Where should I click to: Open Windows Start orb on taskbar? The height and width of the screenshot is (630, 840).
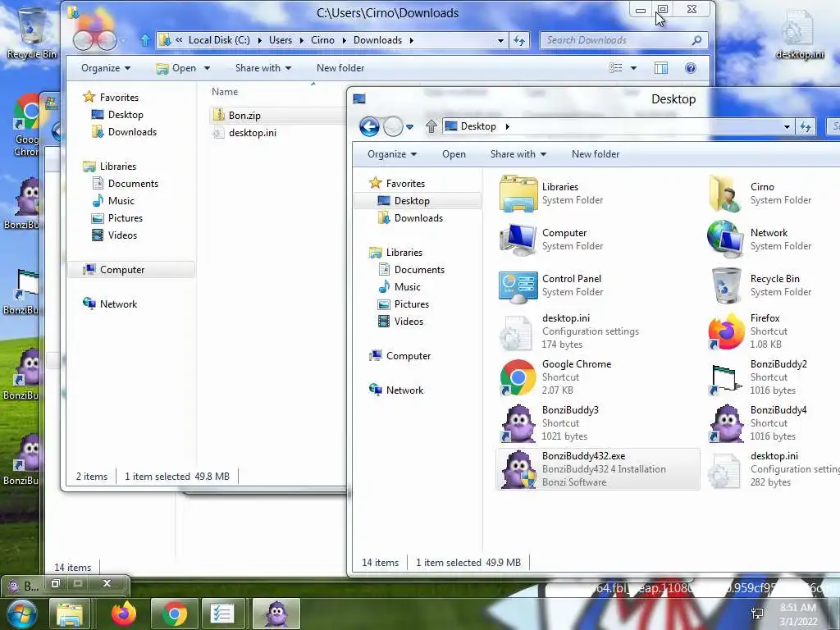(x=21, y=614)
